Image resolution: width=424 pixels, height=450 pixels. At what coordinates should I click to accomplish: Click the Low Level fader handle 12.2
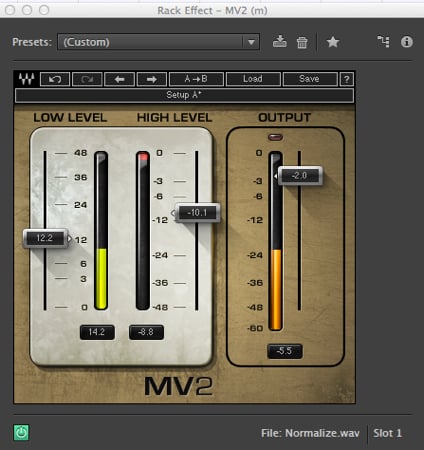pos(45,238)
